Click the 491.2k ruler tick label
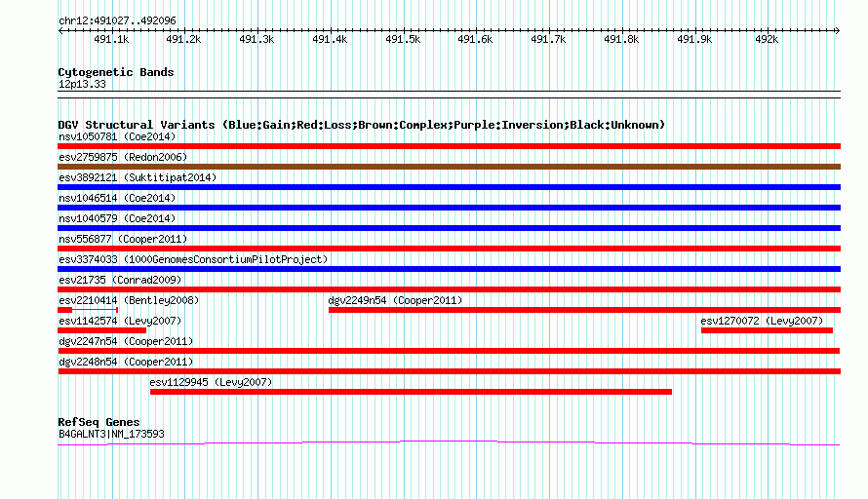The height and width of the screenshot is (499, 868). coord(183,39)
